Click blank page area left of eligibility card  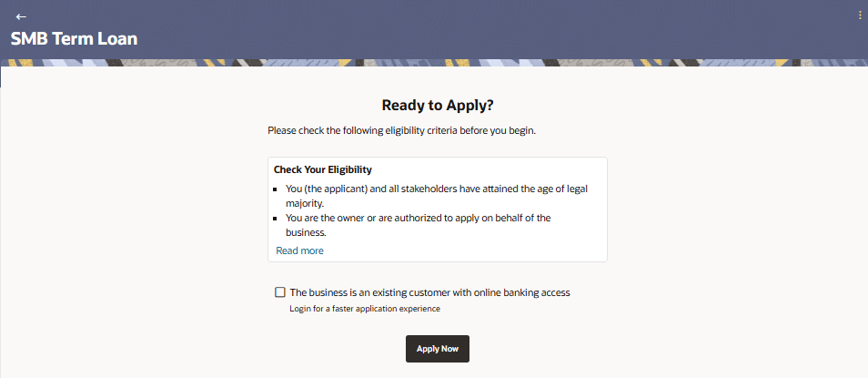(x=127, y=209)
